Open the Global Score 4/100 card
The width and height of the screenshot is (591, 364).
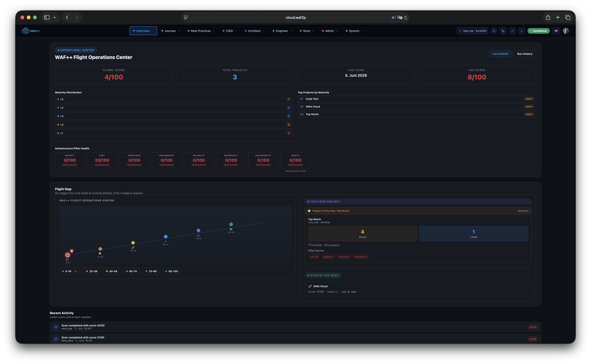tap(114, 75)
